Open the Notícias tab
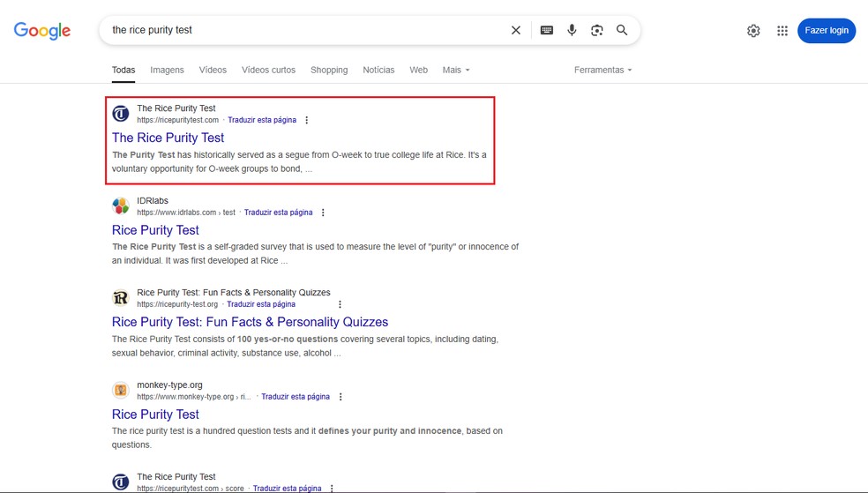 coord(378,70)
